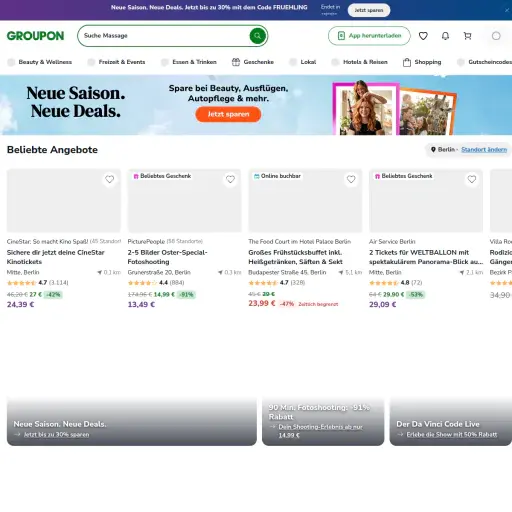Click the -91% discount badge
Image resolution: width=512 pixels, height=512 pixels.
click(x=187, y=295)
